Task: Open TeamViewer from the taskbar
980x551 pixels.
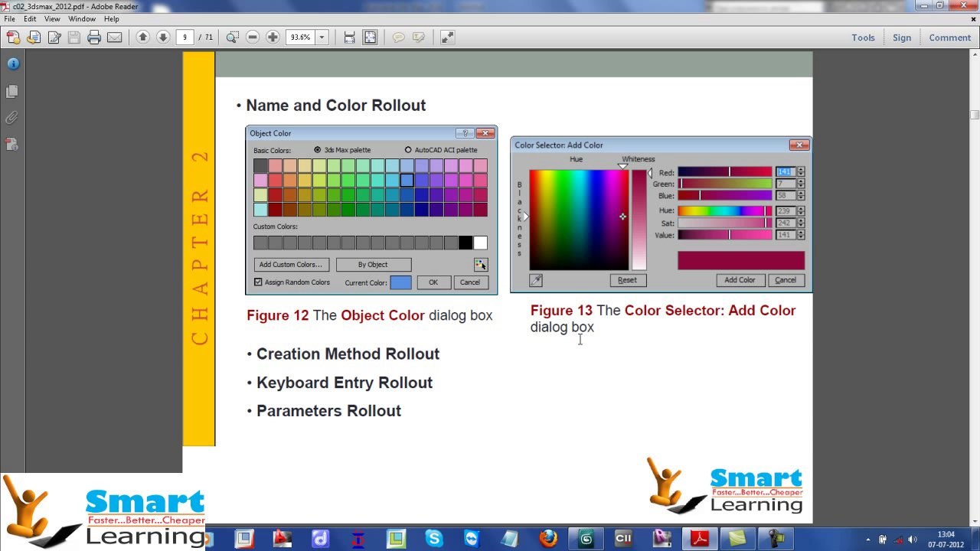Action: click(x=472, y=539)
